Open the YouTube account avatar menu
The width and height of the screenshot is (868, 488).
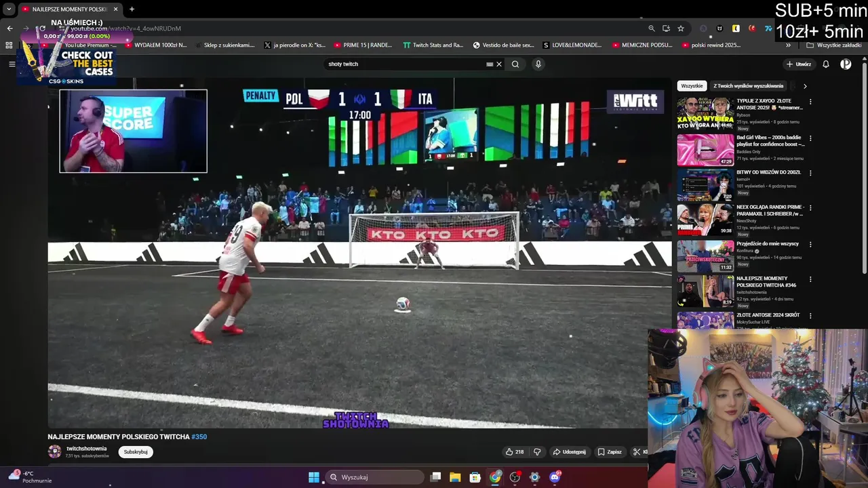[846, 64]
